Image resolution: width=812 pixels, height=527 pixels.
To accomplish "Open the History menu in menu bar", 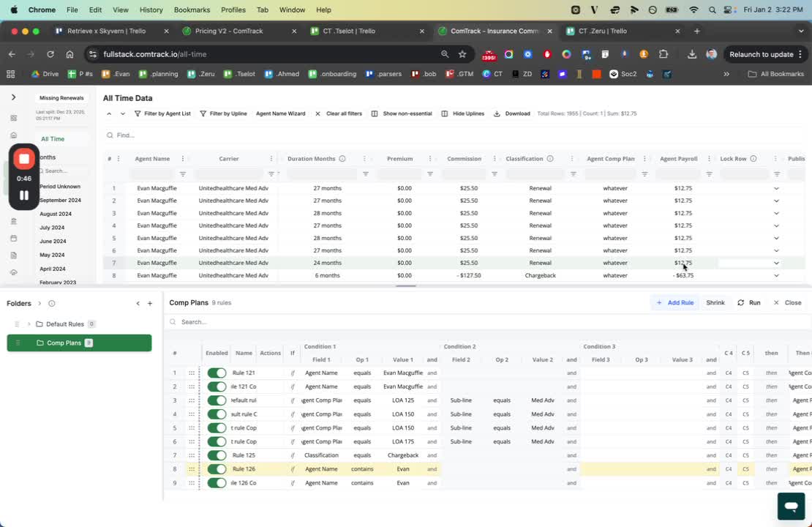I will [151, 10].
